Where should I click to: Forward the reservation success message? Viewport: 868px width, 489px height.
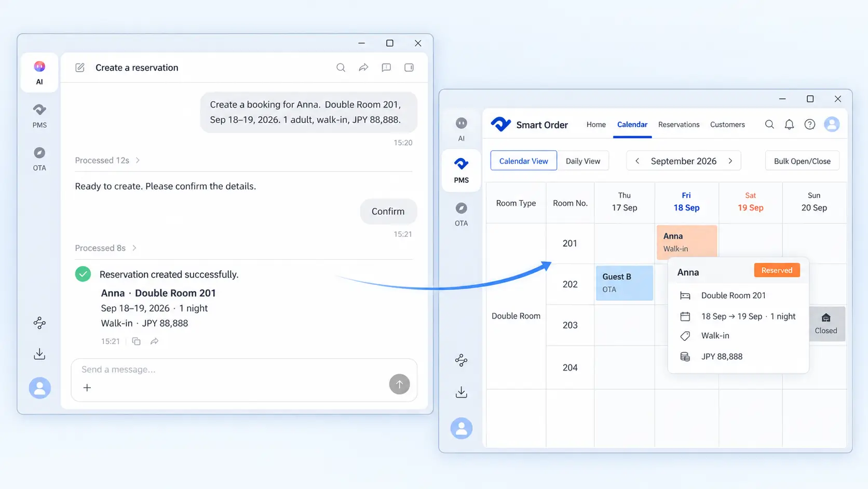[154, 341]
